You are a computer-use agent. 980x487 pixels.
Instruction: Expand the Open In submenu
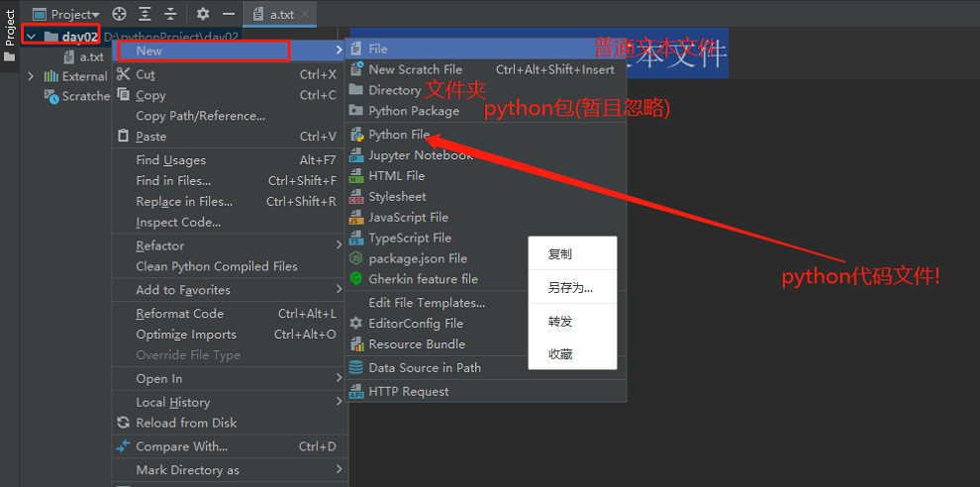228,379
